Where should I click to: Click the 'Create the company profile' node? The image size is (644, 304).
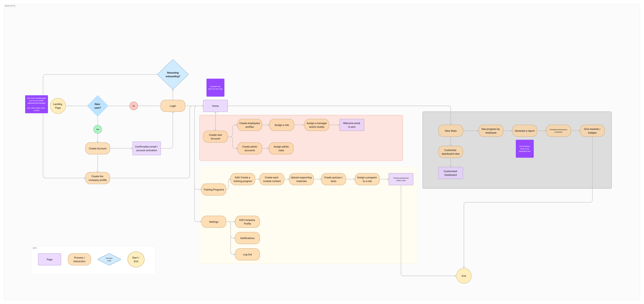[x=98, y=178]
